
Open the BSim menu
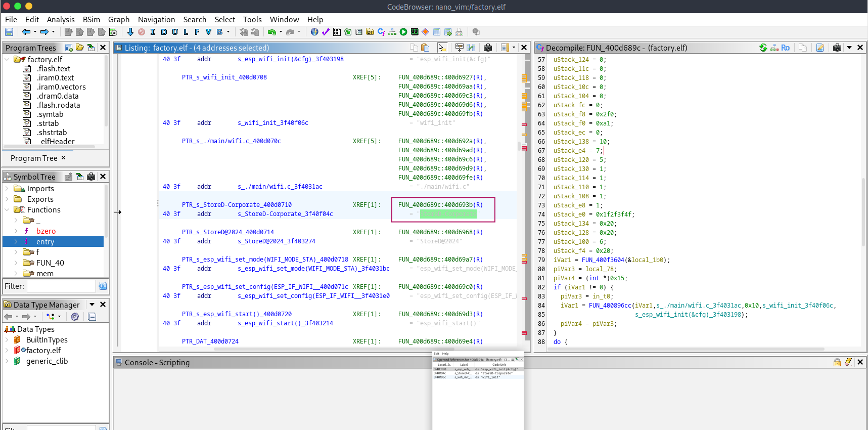coord(92,20)
